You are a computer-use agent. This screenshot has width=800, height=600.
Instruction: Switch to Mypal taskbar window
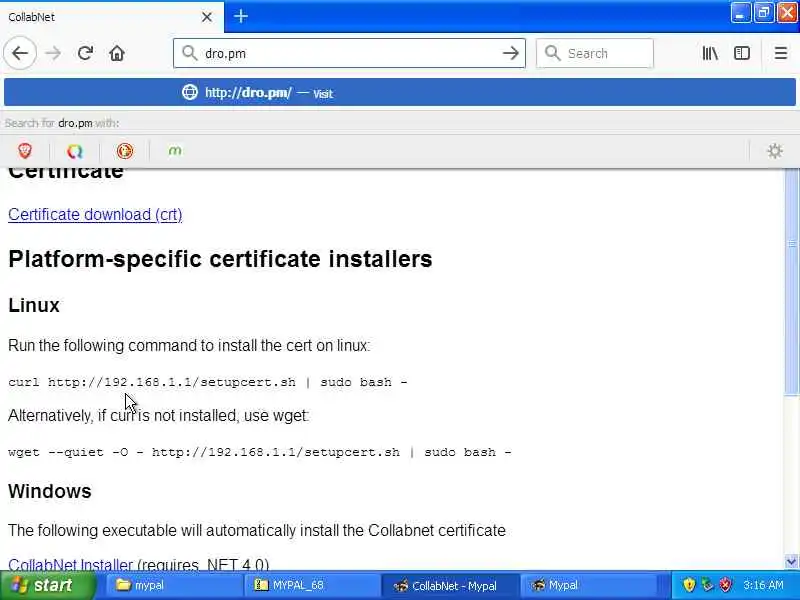point(588,585)
